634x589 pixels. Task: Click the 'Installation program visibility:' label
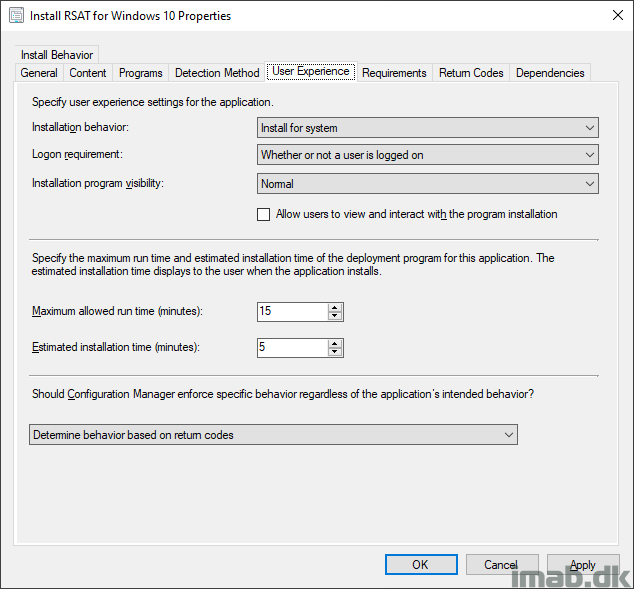point(98,183)
